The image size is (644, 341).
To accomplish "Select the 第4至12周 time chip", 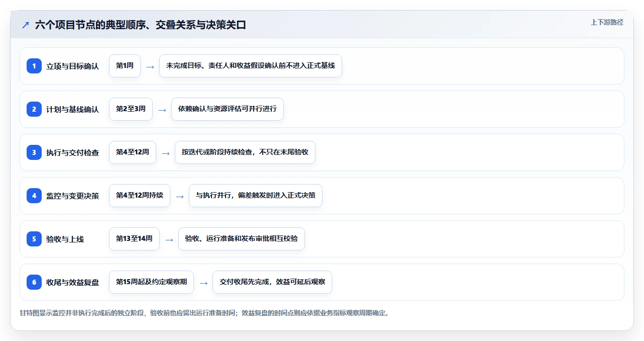I will coord(133,152).
